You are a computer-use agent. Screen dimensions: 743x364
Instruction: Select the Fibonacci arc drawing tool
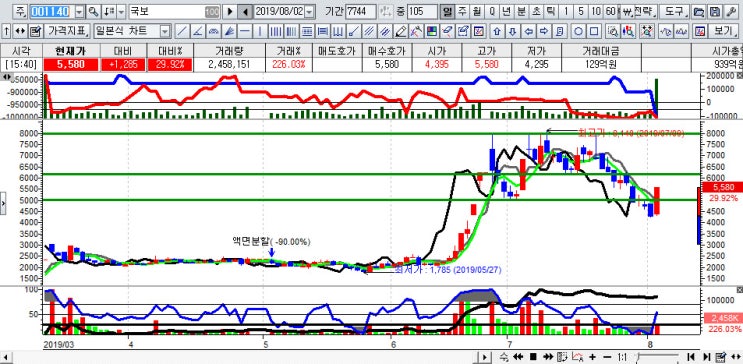coord(214,32)
